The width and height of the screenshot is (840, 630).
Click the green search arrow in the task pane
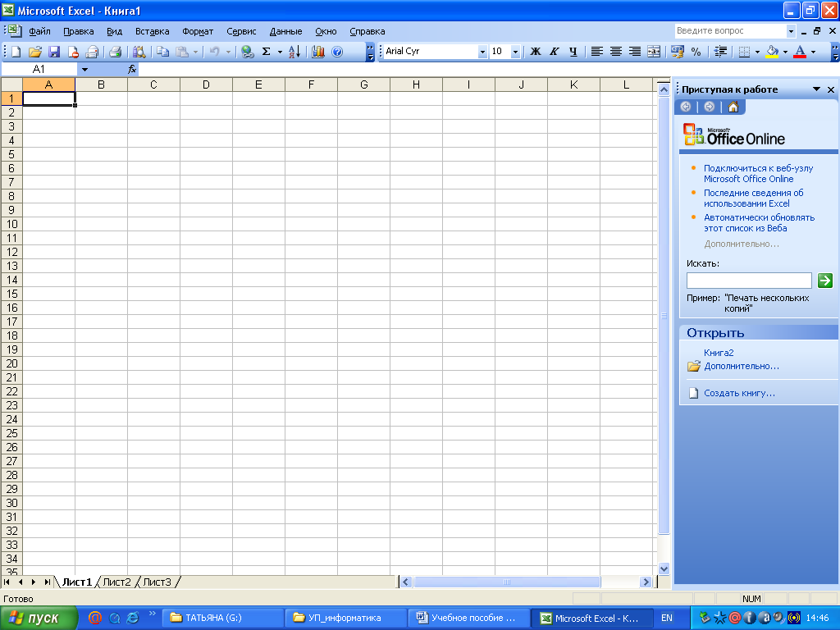(x=825, y=281)
